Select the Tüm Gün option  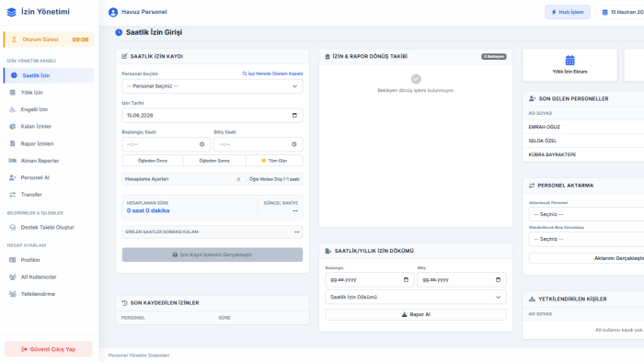[274, 161]
